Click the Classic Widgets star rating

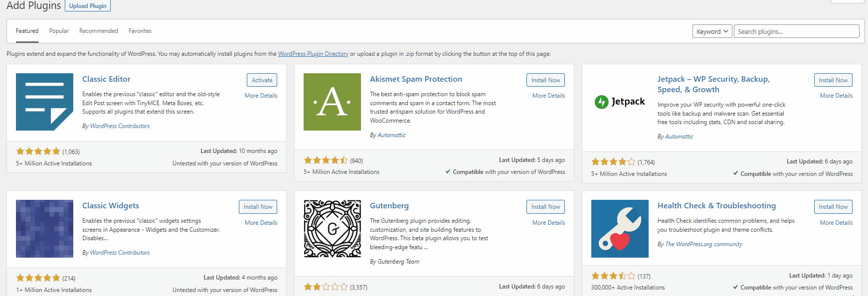tap(38, 278)
